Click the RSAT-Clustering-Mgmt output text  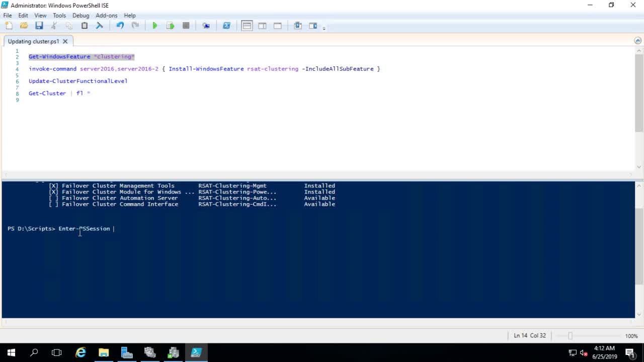click(232, 186)
